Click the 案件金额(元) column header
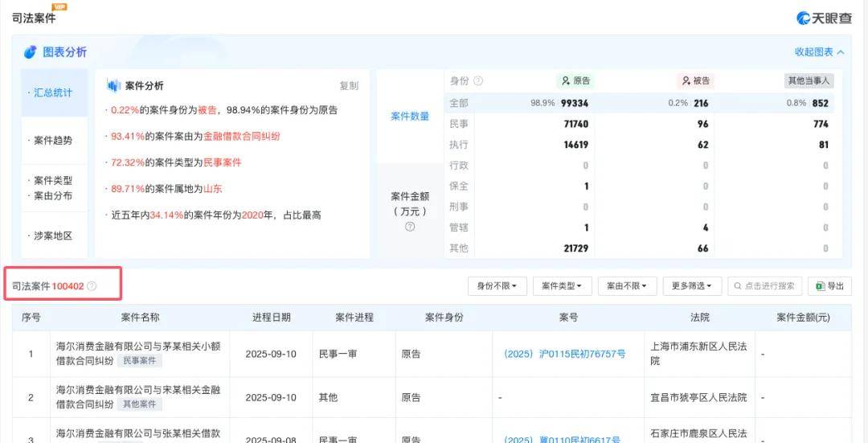This screenshot has width=868, height=443. pos(803,318)
